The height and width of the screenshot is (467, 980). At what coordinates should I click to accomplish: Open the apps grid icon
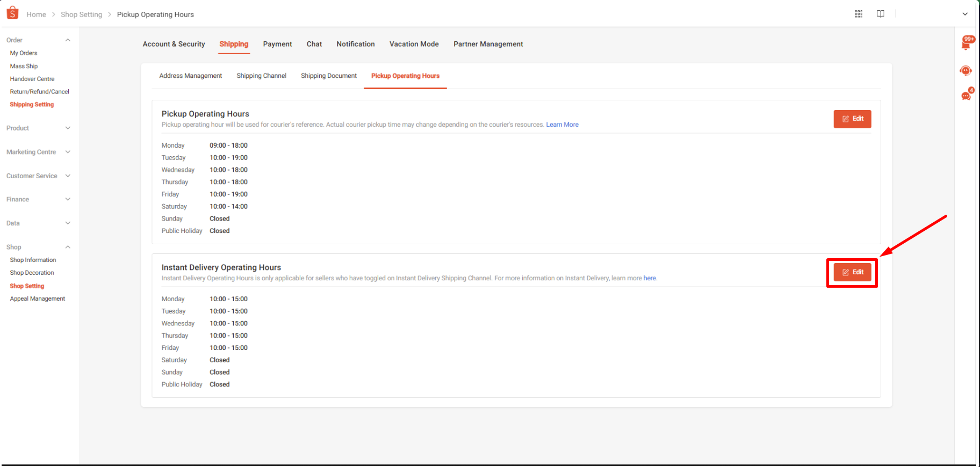pos(859,14)
